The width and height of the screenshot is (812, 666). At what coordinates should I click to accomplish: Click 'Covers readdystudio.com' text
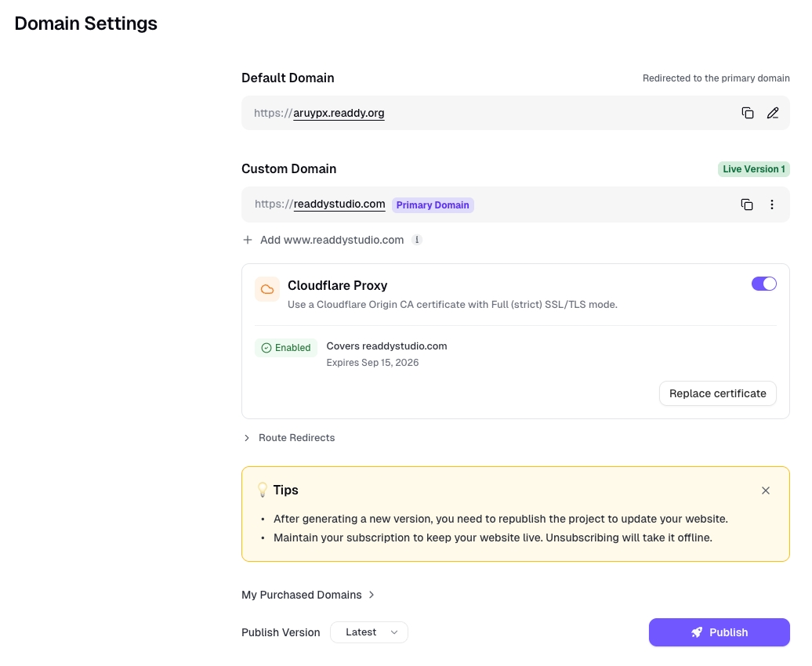pyautogui.click(x=386, y=346)
